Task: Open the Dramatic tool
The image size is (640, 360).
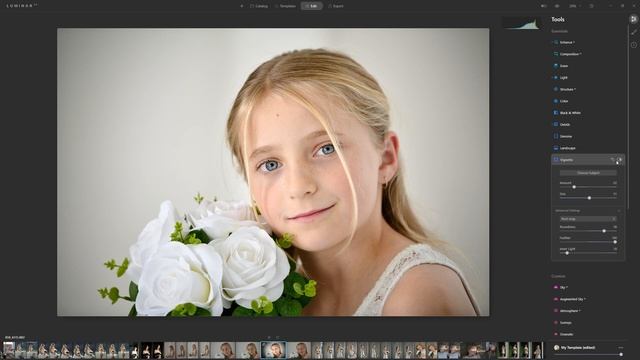Action: click(564, 334)
